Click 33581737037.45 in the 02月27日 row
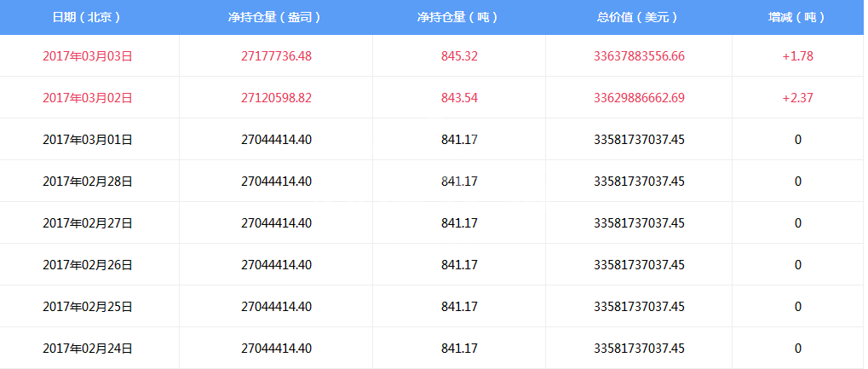This screenshot has width=868, height=369. (x=640, y=223)
